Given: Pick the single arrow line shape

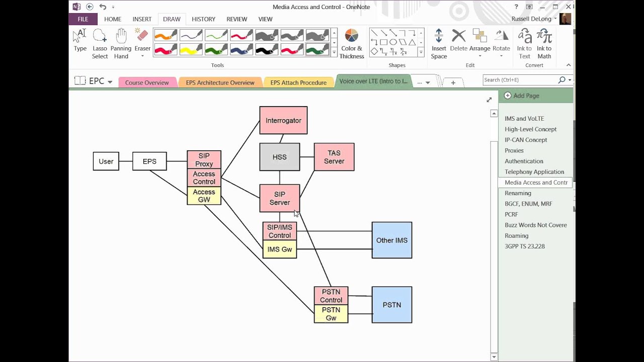Looking at the screenshot, I should (383, 33).
